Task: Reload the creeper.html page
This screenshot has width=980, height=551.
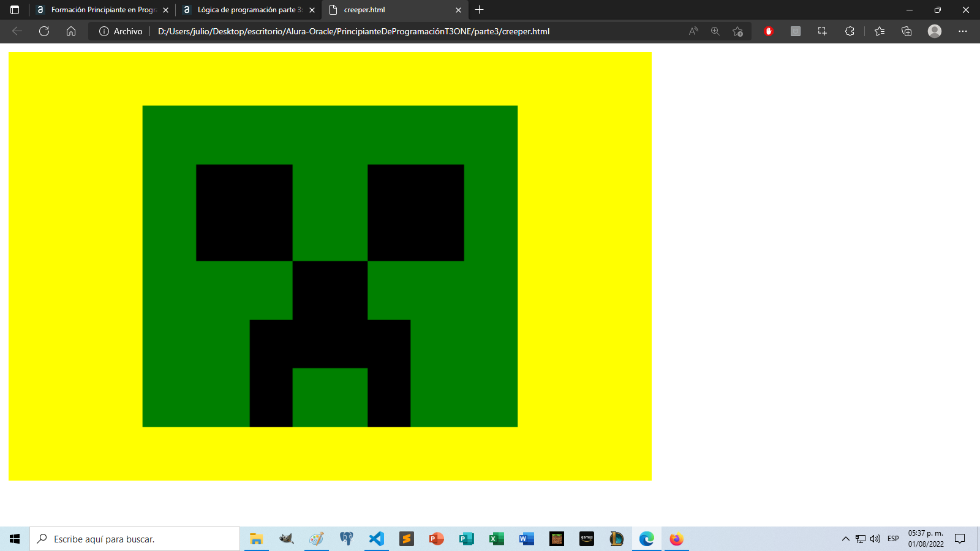Action: [x=44, y=31]
